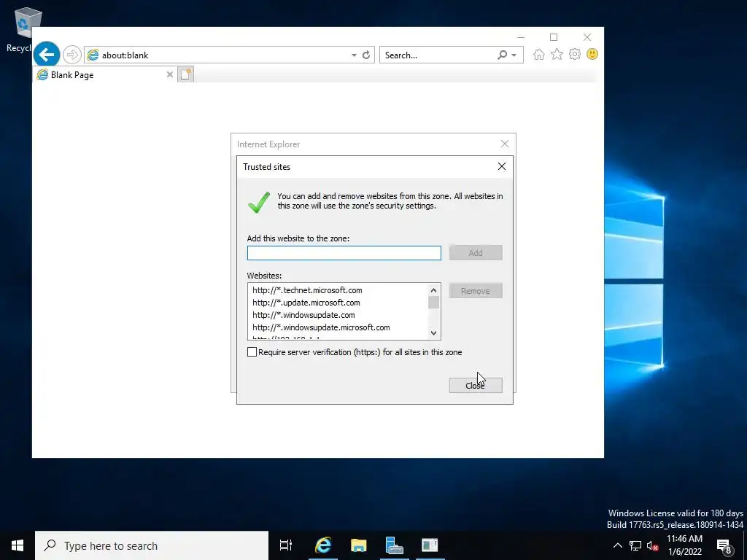The image size is (747, 560).
Task: Open Task View in taskbar
Action: (286, 545)
